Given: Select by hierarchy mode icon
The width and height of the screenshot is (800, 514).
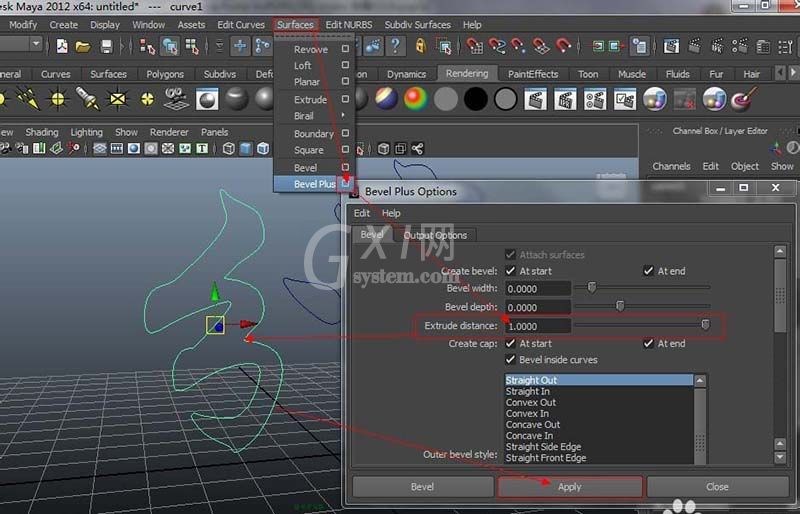Looking at the screenshot, I should 147,46.
